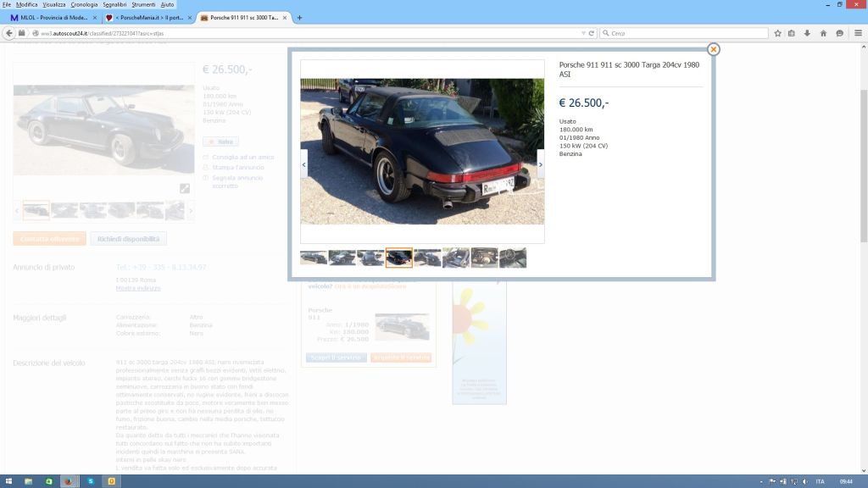Click the Scopri il servizio button
Image resolution: width=868 pixels, height=488 pixels.
[336, 358]
